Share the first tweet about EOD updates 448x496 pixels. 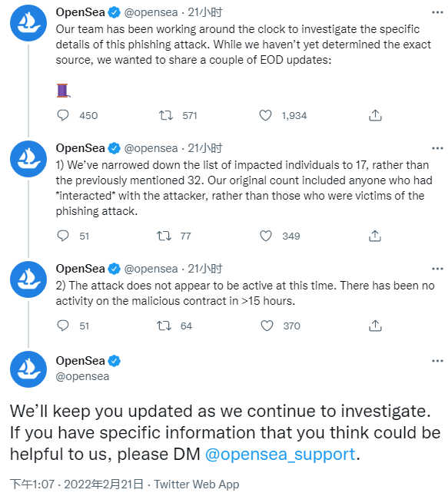(375, 115)
